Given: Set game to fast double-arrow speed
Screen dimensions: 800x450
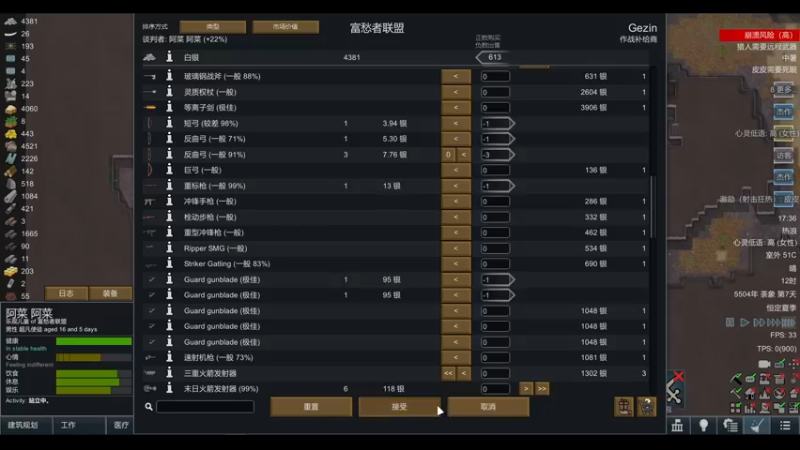Looking at the screenshot, I should point(759,322).
